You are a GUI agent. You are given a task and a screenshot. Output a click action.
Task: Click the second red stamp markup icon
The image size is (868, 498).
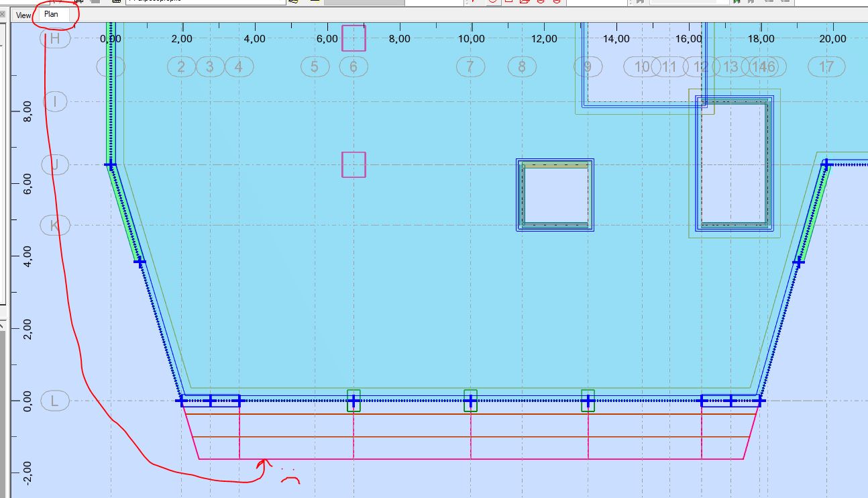point(557,4)
